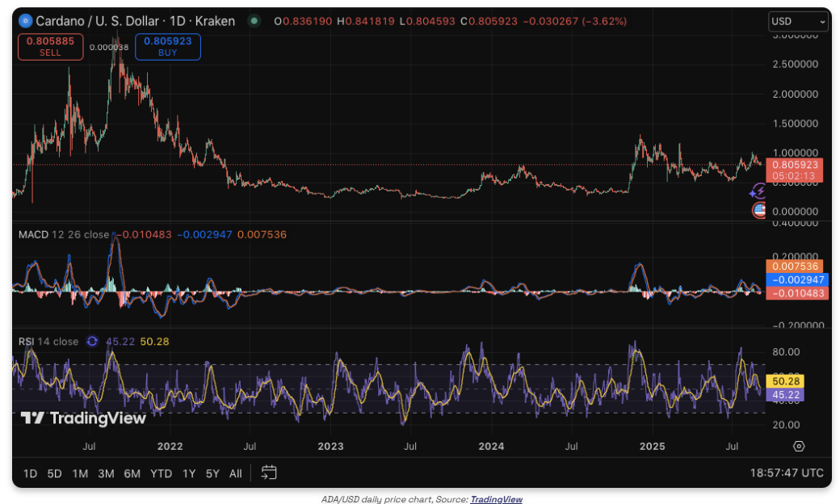Click the 1.500000 price axis label
The width and height of the screenshot is (840, 504).
coord(795,124)
